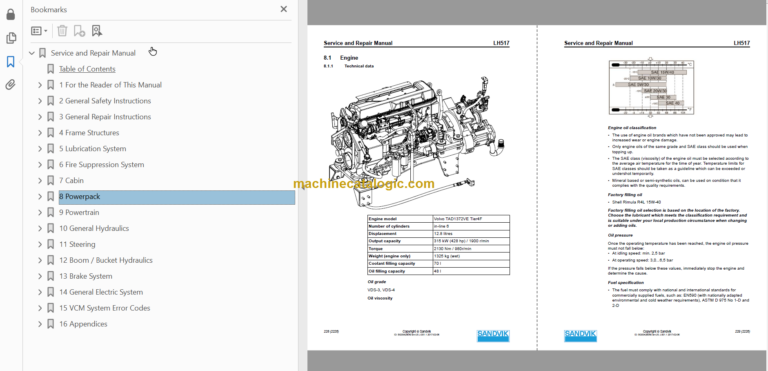
Task: Expand the '5 Lubrication System' bookmark
Action: click(x=40, y=148)
